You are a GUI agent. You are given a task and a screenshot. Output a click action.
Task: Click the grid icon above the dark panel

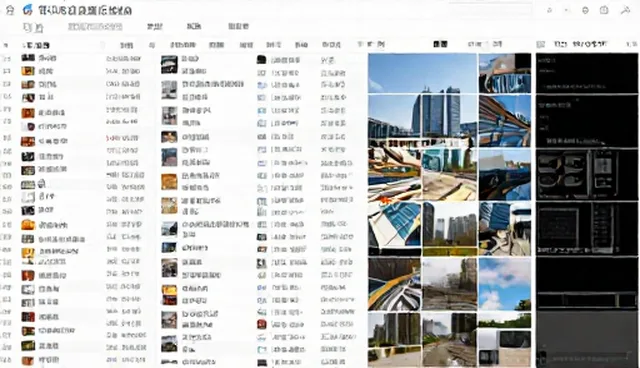(540, 44)
